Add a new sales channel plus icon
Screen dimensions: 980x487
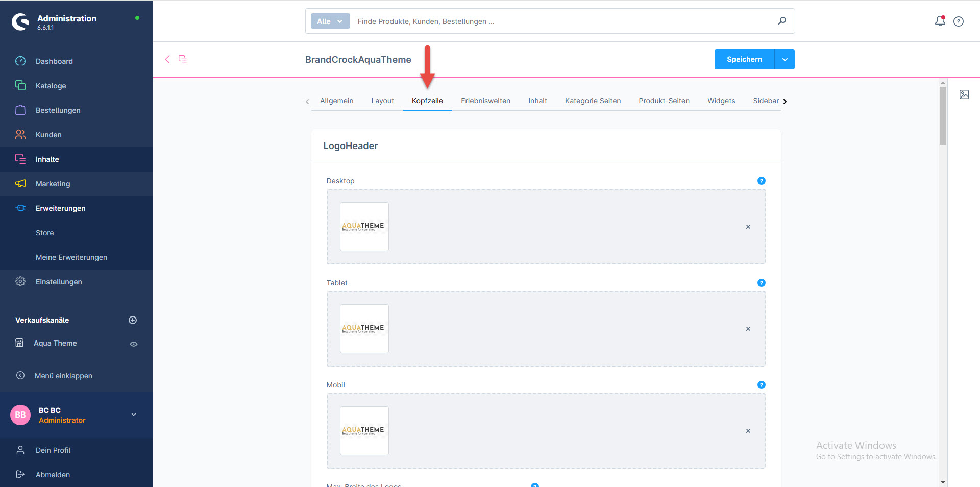tap(133, 320)
